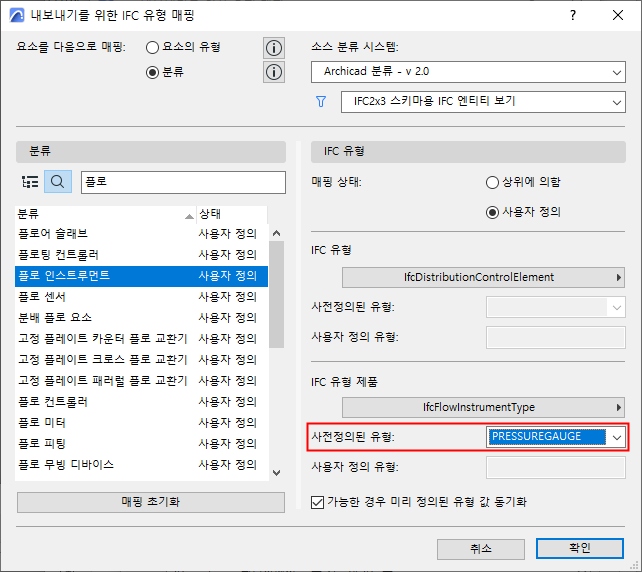Select 플로 컨트롤러 row
The image size is (642, 572).
(x=142, y=402)
